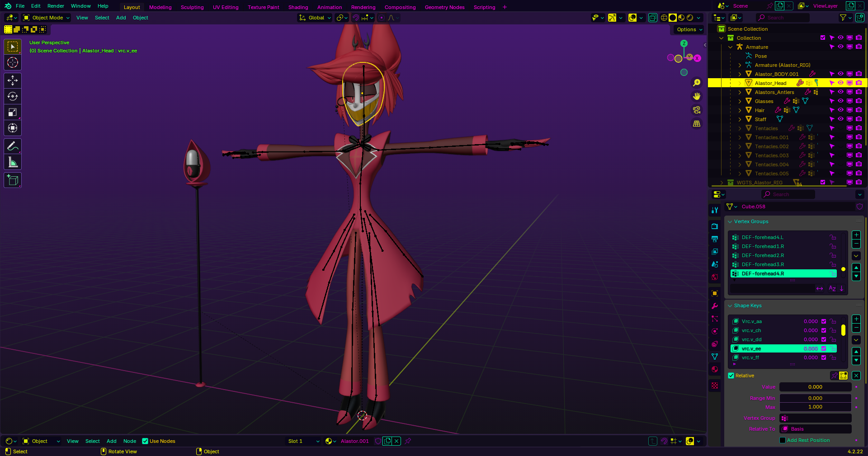Remove the selected vertex group

click(x=856, y=244)
